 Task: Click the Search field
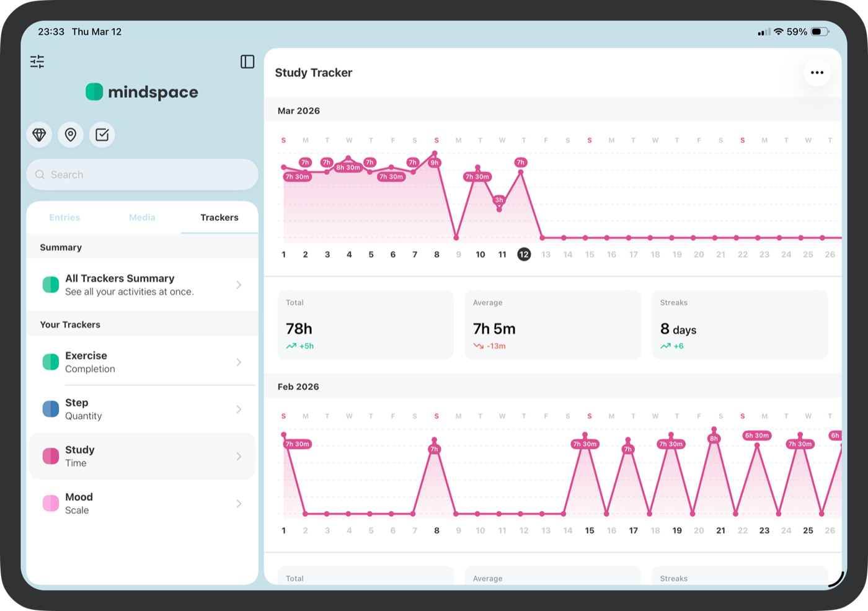142,174
